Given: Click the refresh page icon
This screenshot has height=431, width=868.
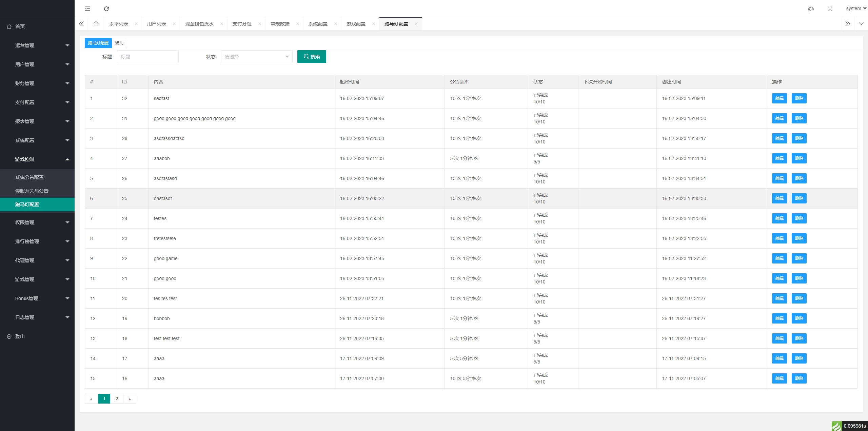Looking at the screenshot, I should [x=106, y=9].
